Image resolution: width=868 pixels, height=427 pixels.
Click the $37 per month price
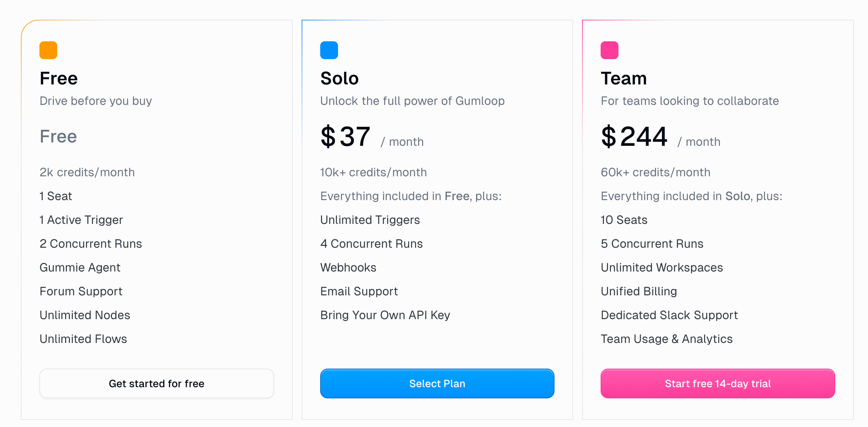click(x=372, y=137)
